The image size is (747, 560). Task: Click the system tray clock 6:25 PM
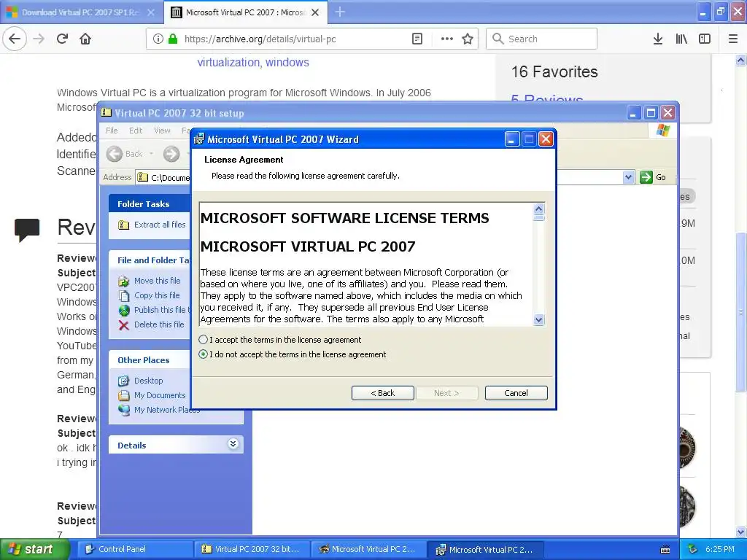click(x=720, y=549)
